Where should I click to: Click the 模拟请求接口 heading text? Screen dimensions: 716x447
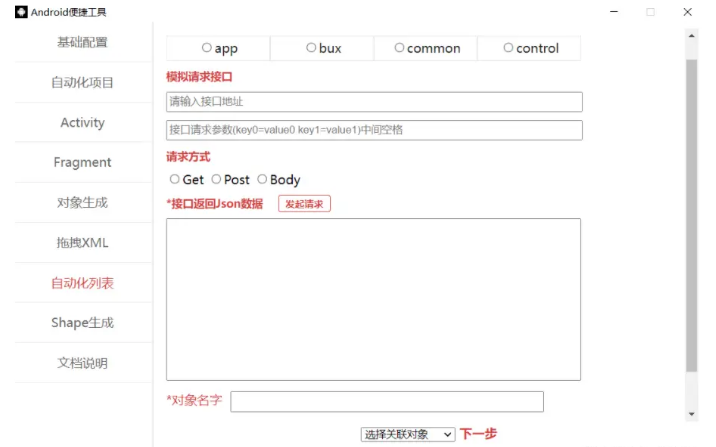[x=199, y=77]
